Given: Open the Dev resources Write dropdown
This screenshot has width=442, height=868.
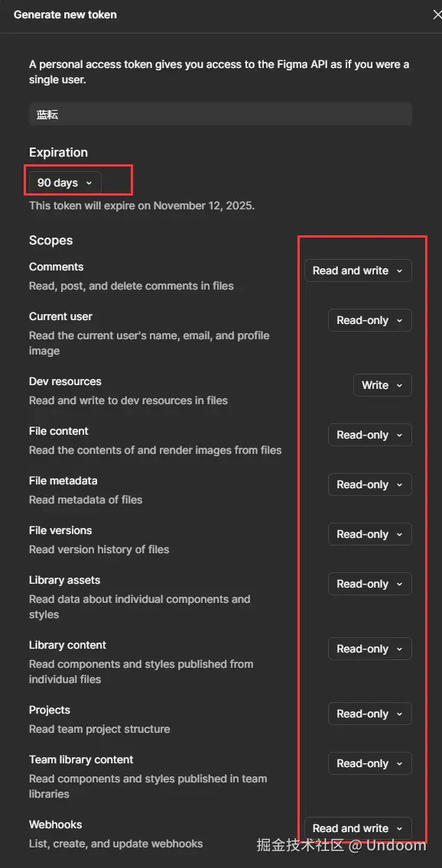Looking at the screenshot, I should 382,385.
